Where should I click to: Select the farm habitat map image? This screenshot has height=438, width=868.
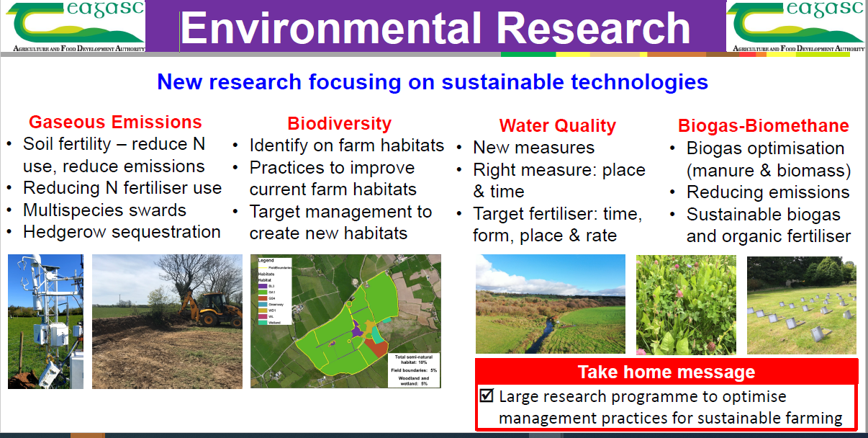tap(345, 321)
